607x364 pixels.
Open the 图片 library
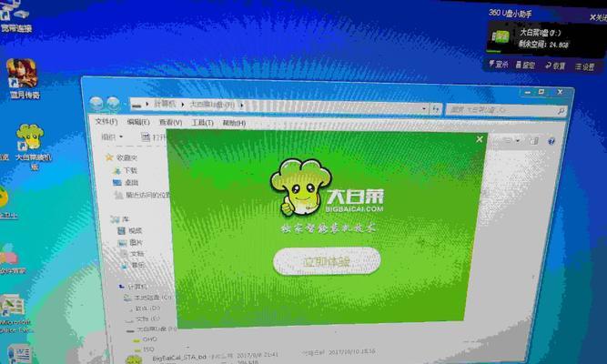(130, 242)
